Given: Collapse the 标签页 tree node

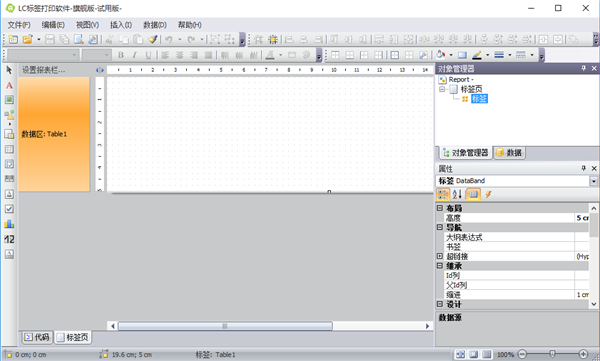Looking at the screenshot, I should pyautogui.click(x=442, y=89).
